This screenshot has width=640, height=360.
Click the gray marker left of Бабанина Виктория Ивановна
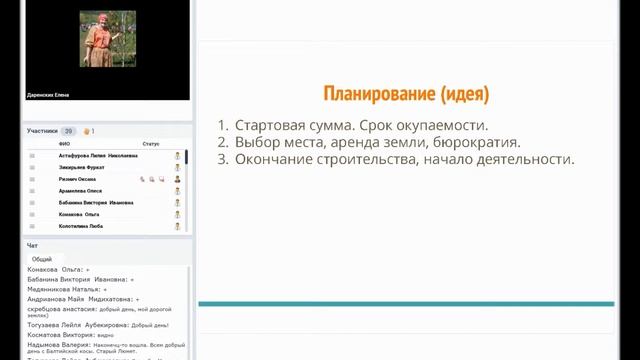click(32, 202)
